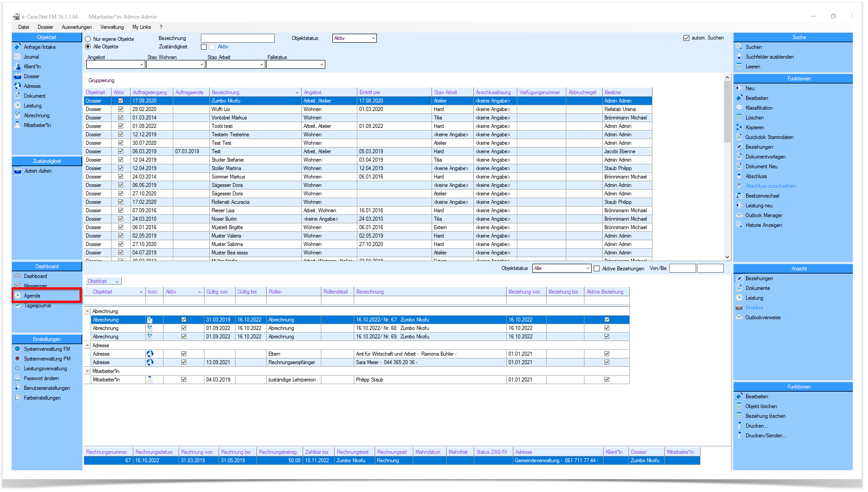The width and height of the screenshot is (868, 492).
Task: Sort by Auftragseingang column header
Action: [150, 92]
